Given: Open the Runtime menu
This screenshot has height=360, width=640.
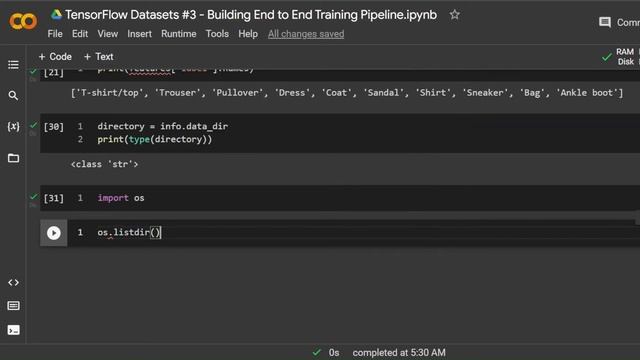Looking at the screenshot, I should [179, 34].
